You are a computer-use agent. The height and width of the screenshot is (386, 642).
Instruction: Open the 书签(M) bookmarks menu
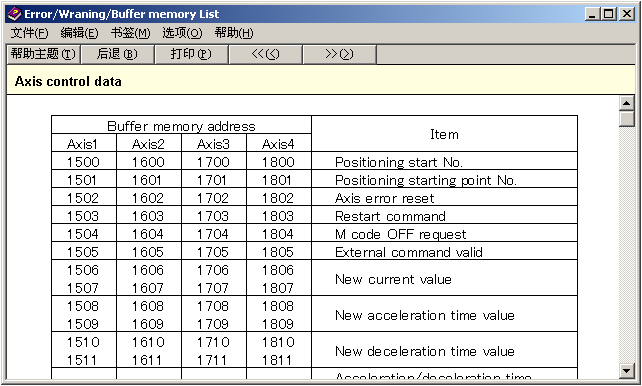(x=131, y=33)
